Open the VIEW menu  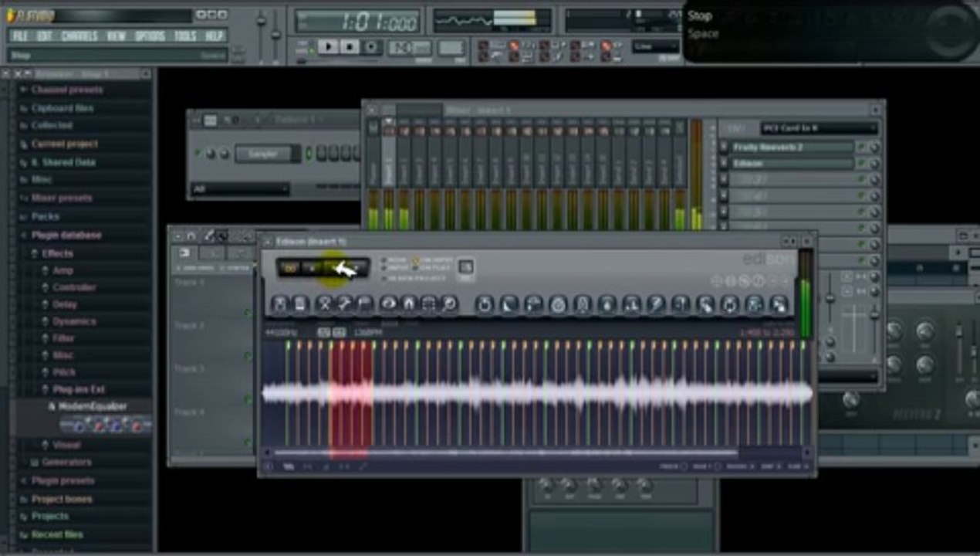tap(116, 36)
